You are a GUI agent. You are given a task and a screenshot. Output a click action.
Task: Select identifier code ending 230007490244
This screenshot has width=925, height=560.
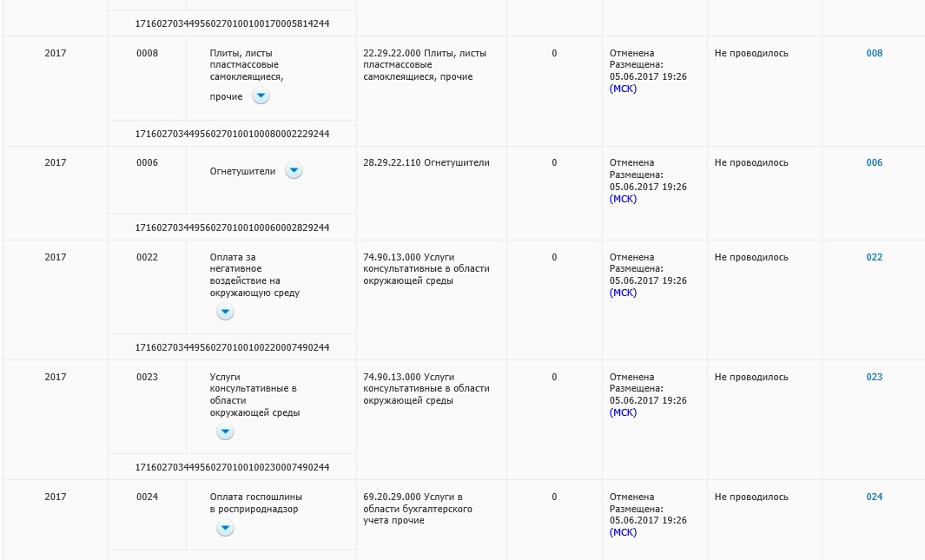click(233, 467)
